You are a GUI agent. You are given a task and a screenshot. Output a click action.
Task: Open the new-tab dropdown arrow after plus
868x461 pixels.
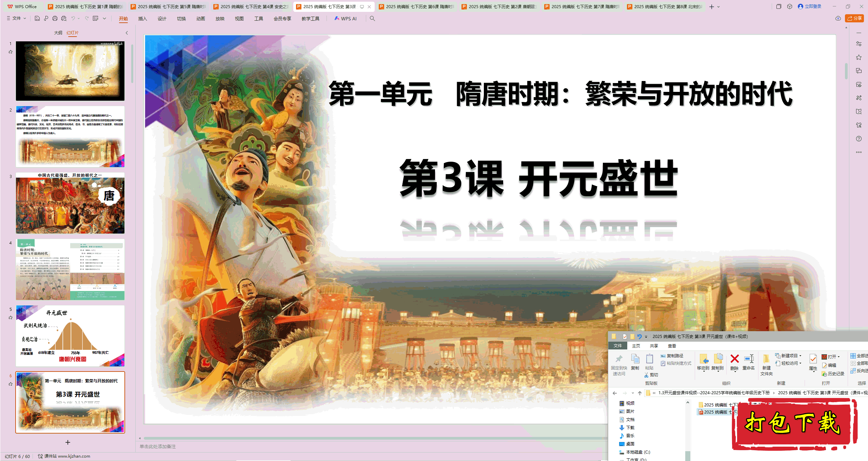718,7
